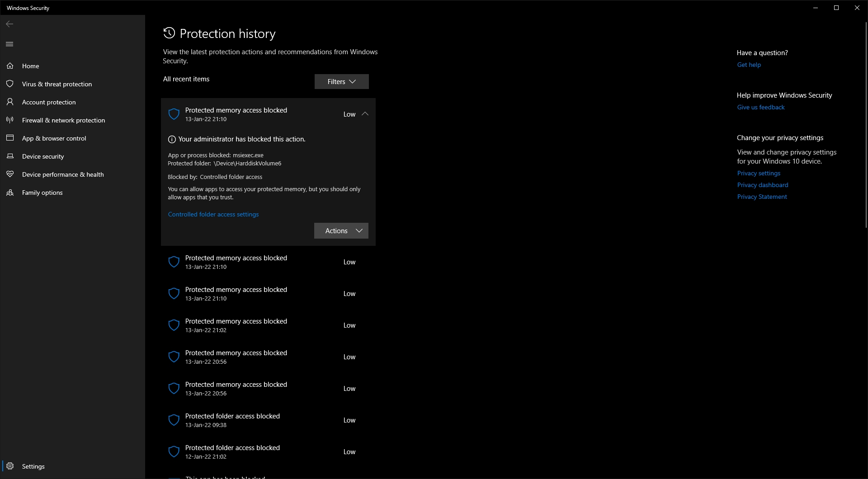Click the Protection history clock icon

[x=169, y=33]
